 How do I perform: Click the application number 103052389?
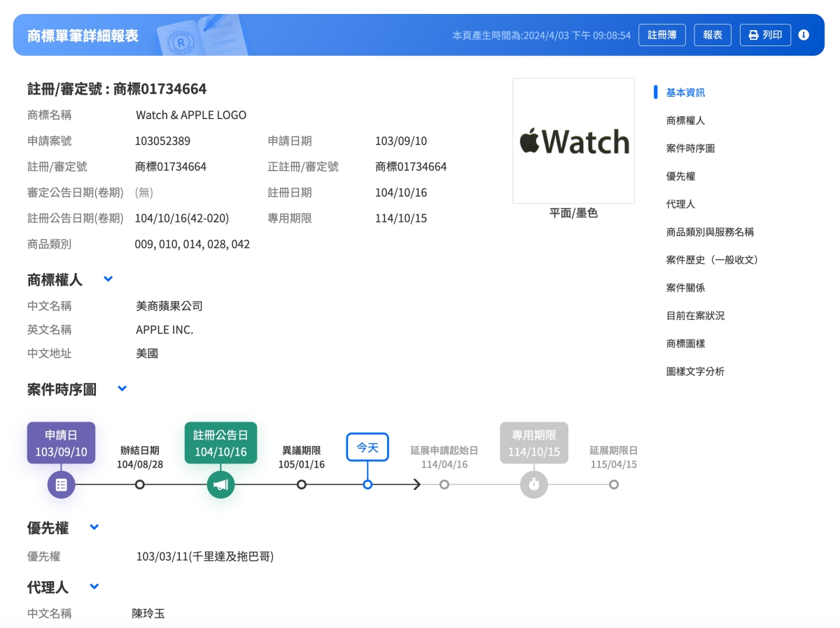162,141
